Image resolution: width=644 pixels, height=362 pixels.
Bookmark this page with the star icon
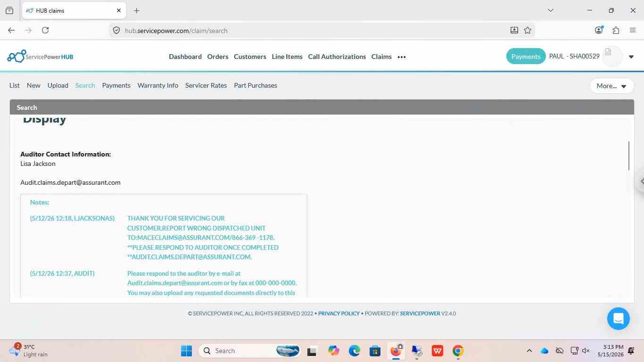[528, 30]
